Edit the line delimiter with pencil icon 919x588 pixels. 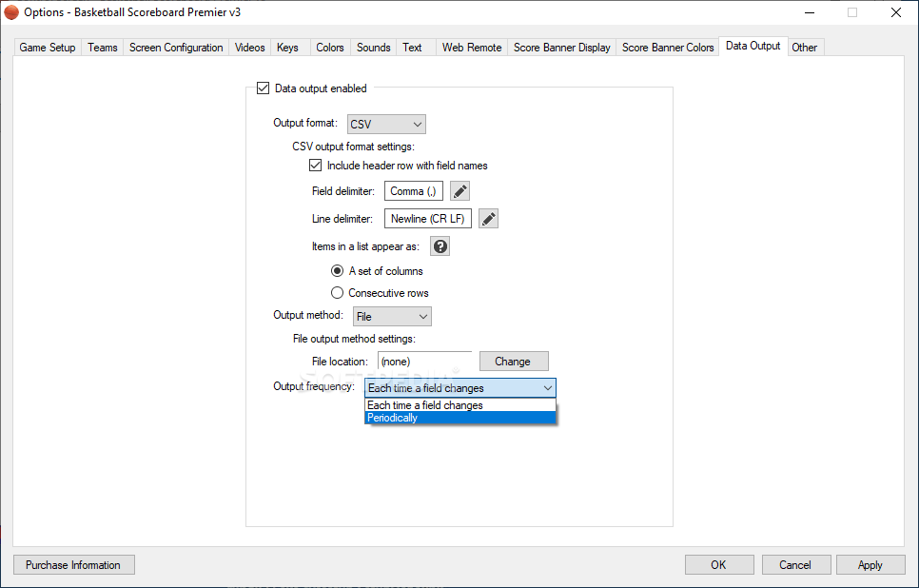(488, 219)
